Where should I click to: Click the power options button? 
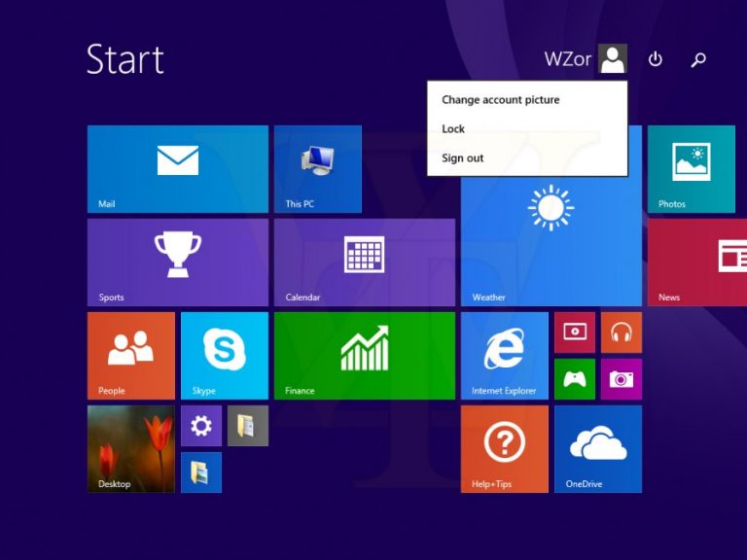(x=655, y=59)
